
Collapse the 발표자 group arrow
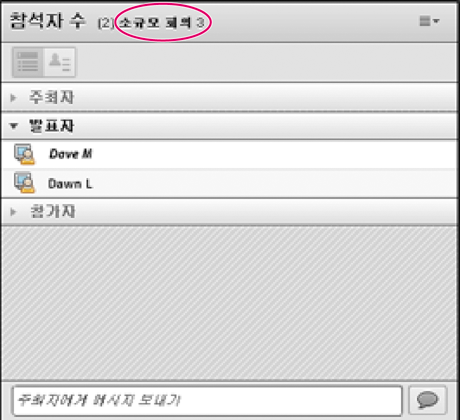click(14, 126)
